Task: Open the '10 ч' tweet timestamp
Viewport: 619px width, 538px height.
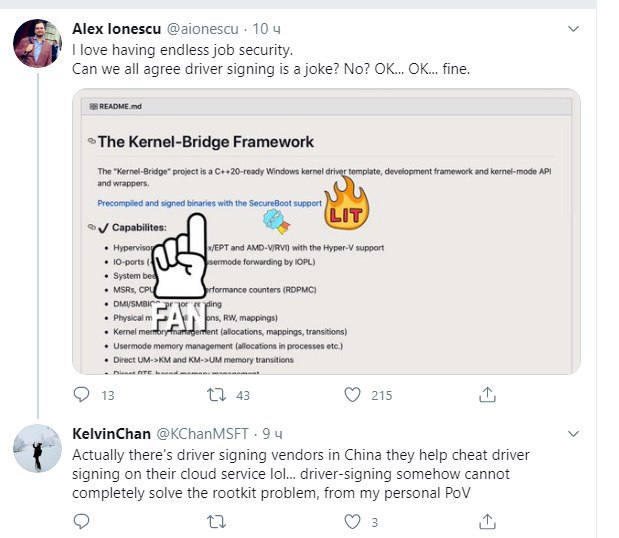Action: pyautogui.click(x=269, y=28)
